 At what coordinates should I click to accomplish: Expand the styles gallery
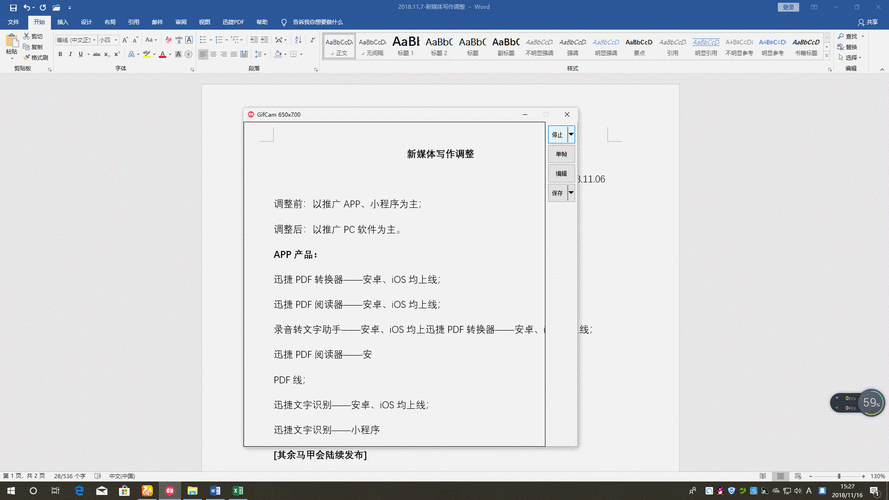827,56
